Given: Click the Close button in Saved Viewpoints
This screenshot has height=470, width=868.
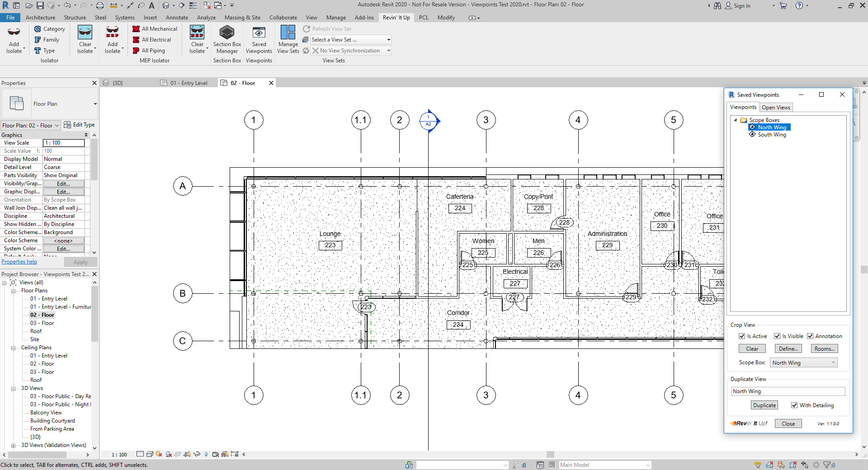Looking at the screenshot, I should tap(788, 424).
